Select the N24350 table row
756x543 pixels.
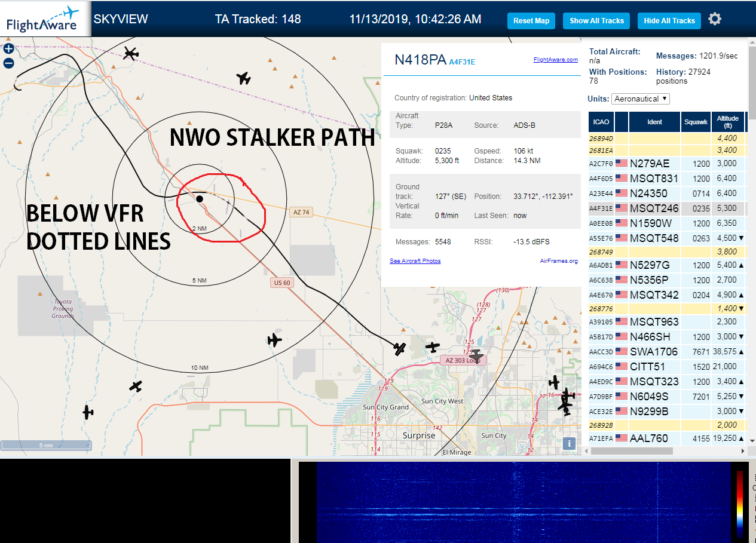click(x=666, y=193)
